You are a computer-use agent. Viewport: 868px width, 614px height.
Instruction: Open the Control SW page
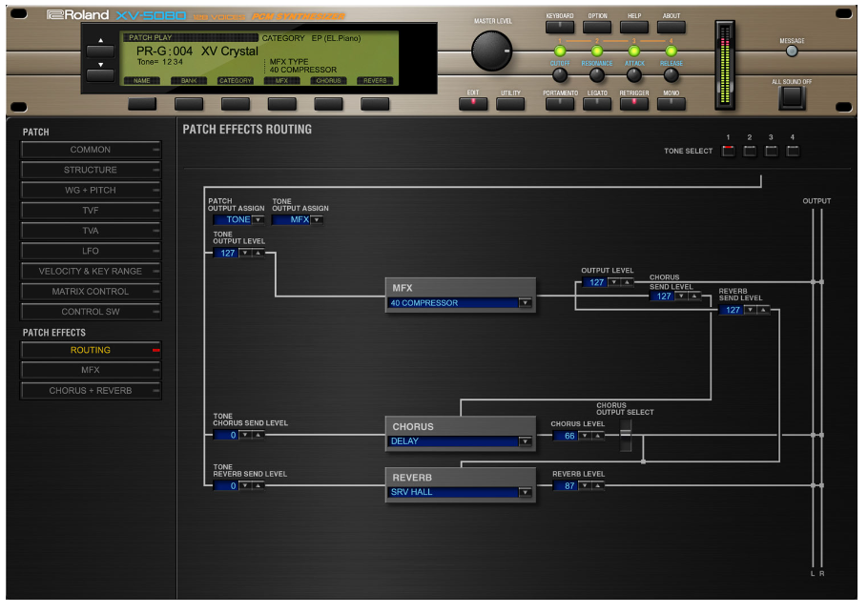click(91, 312)
